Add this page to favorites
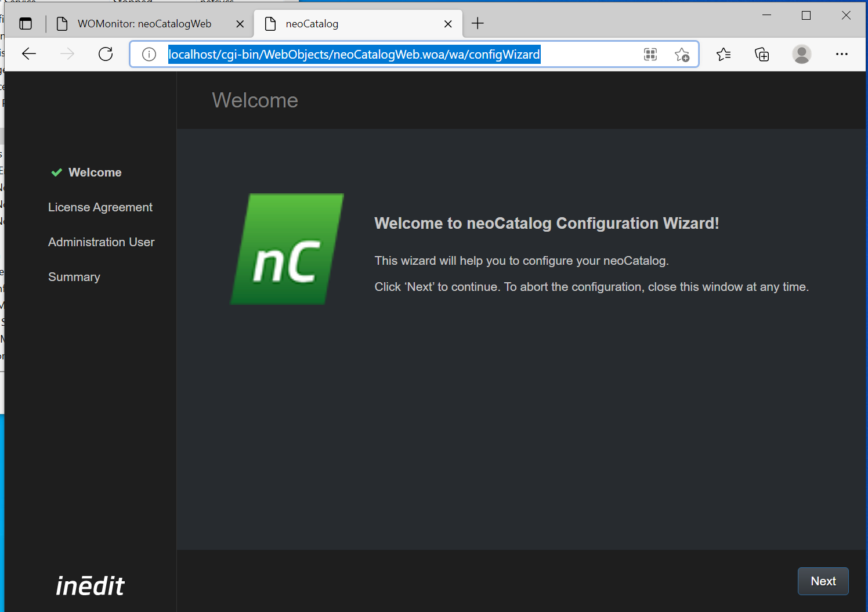 [682, 55]
